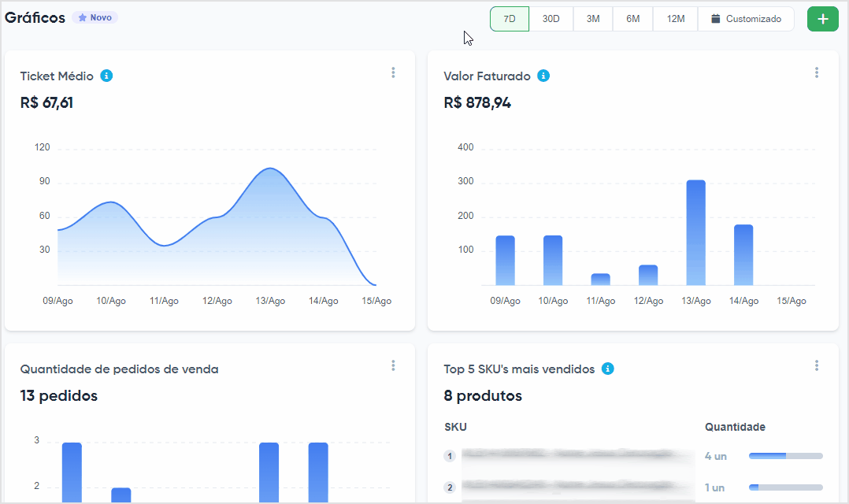Open options menu for Top 5 SKU's card
This screenshot has width=849, height=504.
point(817,366)
